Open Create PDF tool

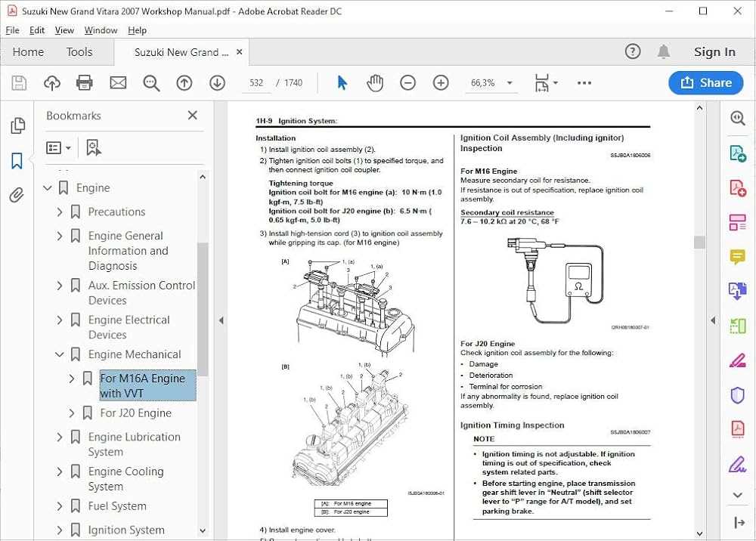tap(738, 187)
